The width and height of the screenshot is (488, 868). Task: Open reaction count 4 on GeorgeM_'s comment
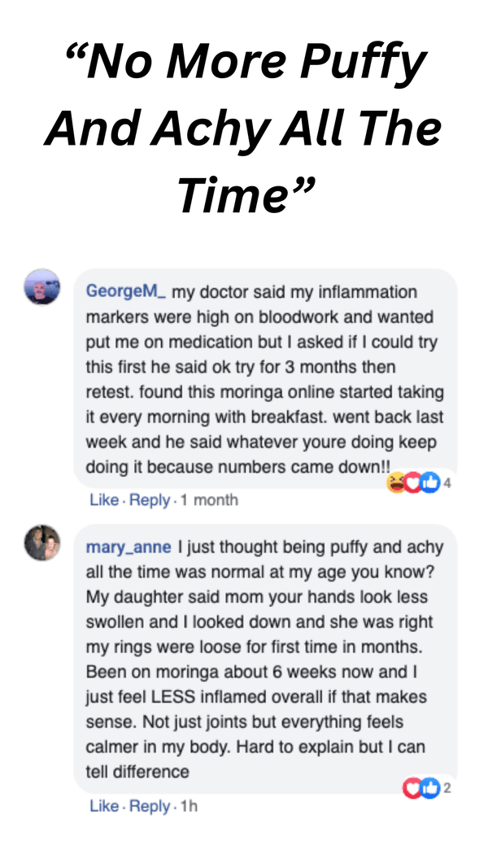pos(447,482)
